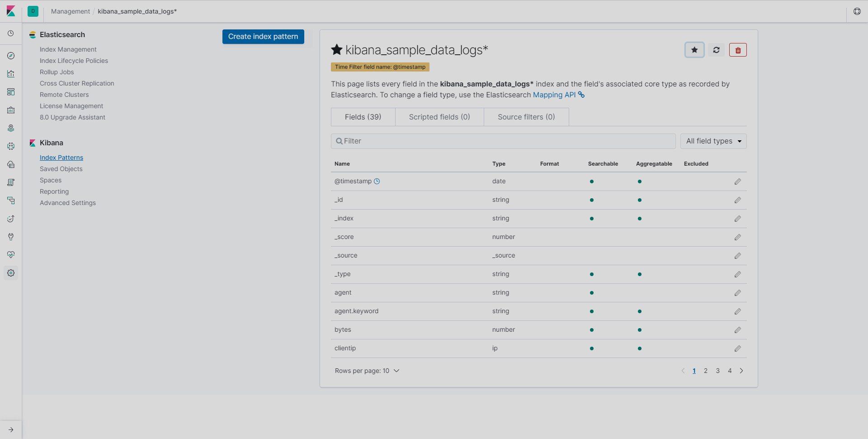The height and width of the screenshot is (439, 868).
Task: Click the Create index pattern button
Action: click(x=263, y=37)
